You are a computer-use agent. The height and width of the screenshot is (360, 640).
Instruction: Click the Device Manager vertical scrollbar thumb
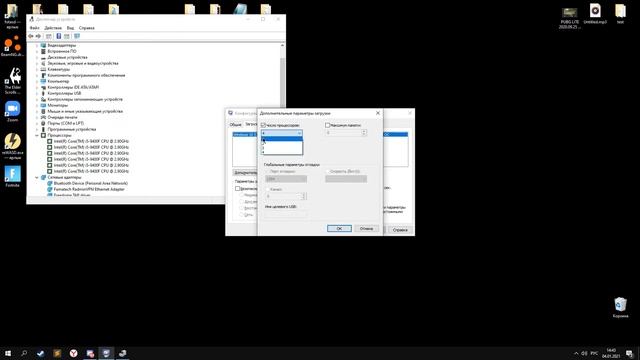282,82
